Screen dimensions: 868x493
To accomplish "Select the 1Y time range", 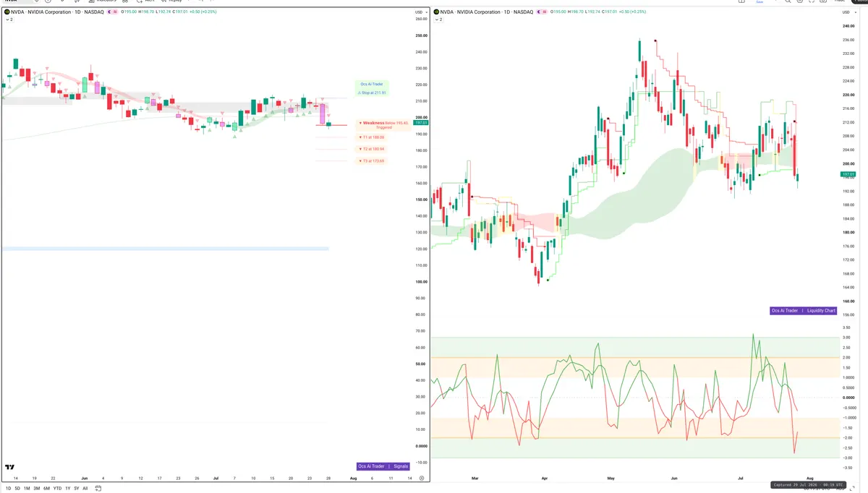I will (68, 489).
